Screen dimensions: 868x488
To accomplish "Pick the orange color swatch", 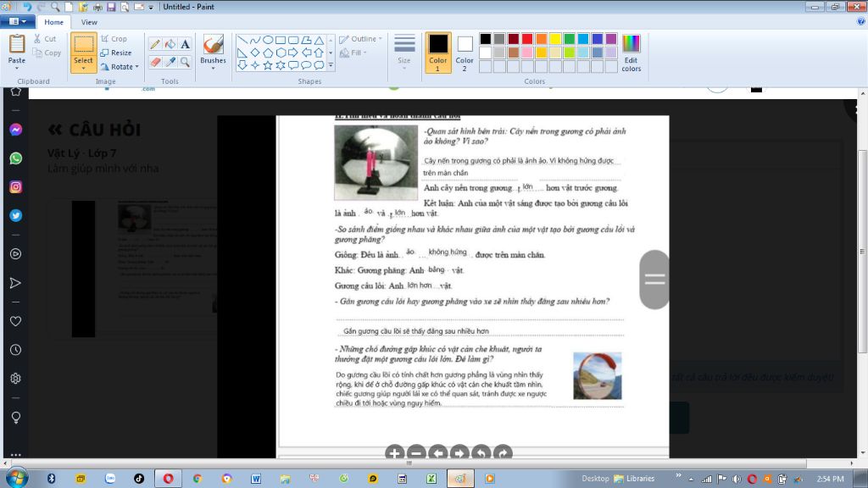I will [x=542, y=39].
